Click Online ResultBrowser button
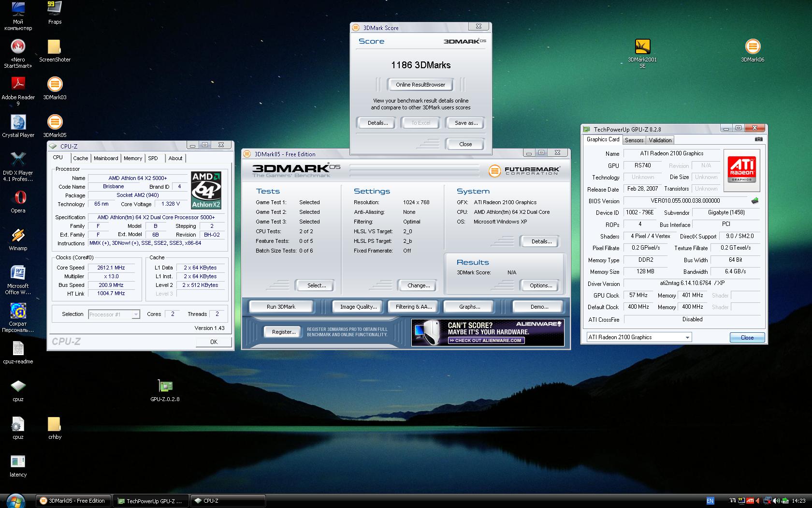812x508 pixels. (420, 85)
